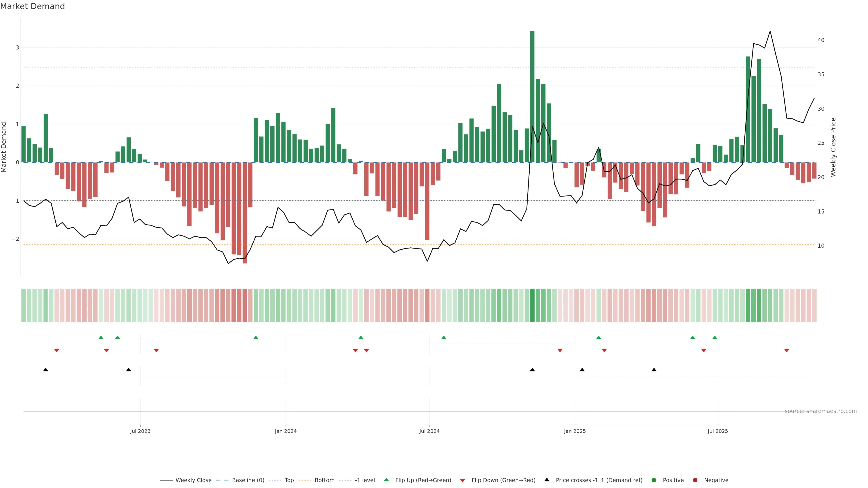Hide the Top threshold legend entry
Screen dimensions: 868x488
coord(289,480)
